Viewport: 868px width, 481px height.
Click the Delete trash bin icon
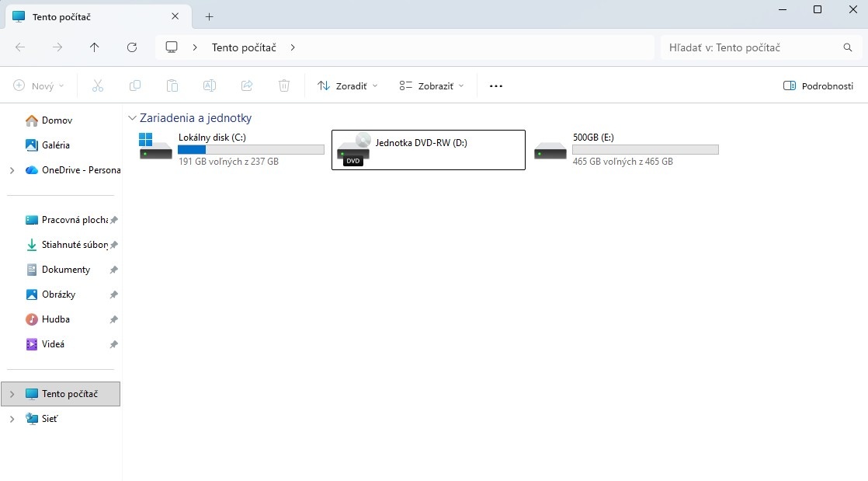pyautogui.click(x=284, y=86)
